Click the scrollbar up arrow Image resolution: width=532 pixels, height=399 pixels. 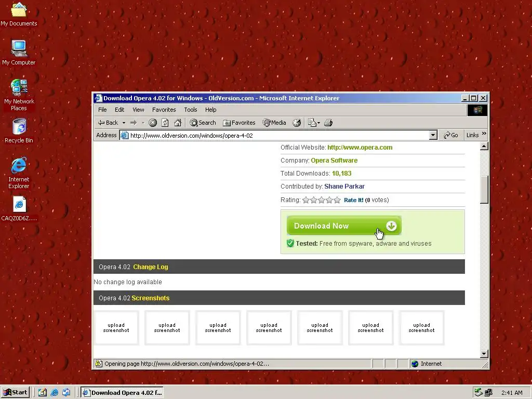point(484,146)
